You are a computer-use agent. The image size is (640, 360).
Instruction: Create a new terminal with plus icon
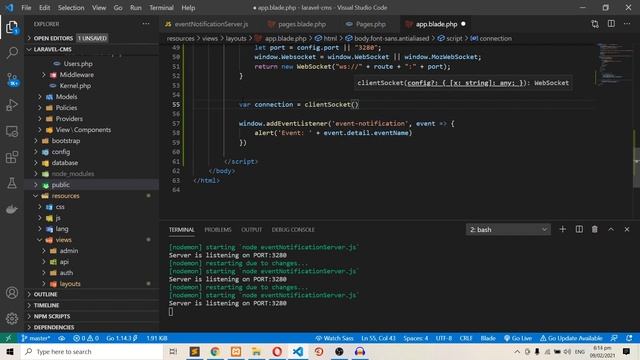click(562, 229)
